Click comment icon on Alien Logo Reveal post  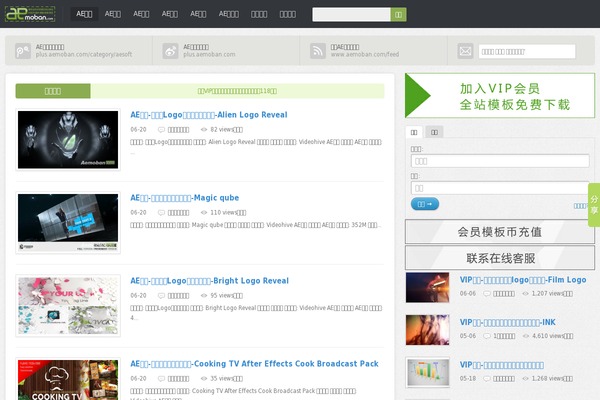click(x=161, y=130)
